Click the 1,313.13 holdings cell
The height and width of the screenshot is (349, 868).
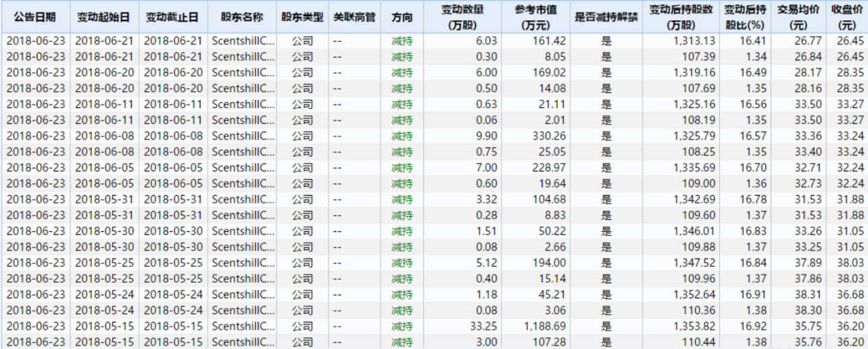click(x=680, y=40)
